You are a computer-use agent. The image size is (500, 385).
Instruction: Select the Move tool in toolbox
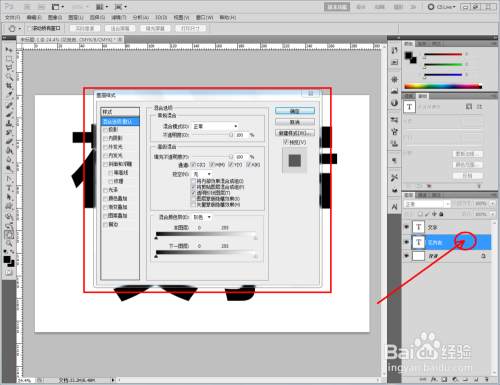coord(9,50)
